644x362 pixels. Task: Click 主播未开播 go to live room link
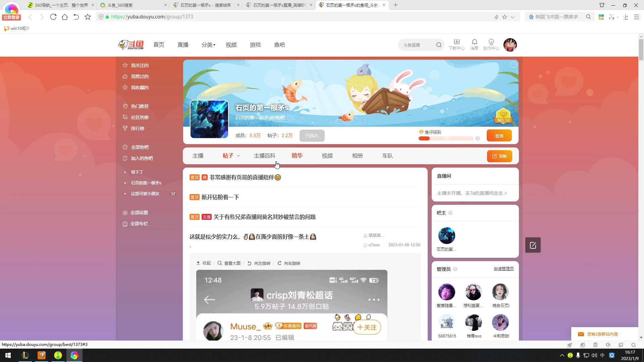472,193
